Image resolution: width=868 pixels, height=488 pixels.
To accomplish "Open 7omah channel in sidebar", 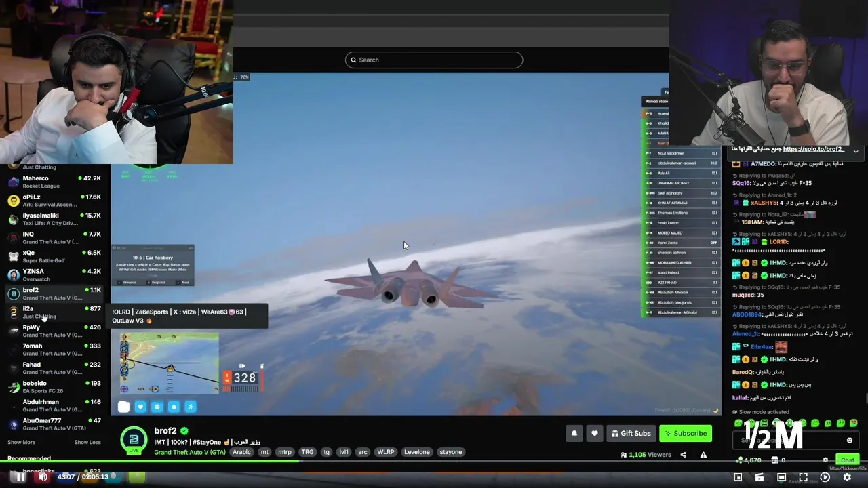I will tap(54, 350).
